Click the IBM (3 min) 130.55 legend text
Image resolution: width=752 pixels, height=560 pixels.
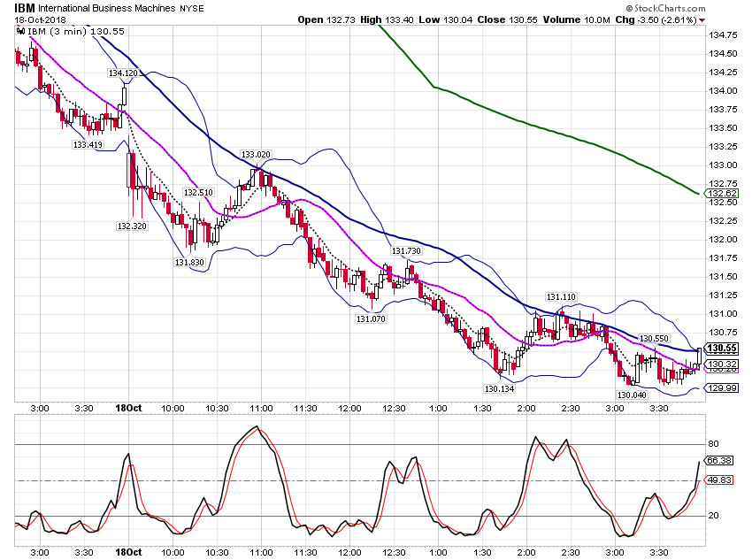coord(76,32)
